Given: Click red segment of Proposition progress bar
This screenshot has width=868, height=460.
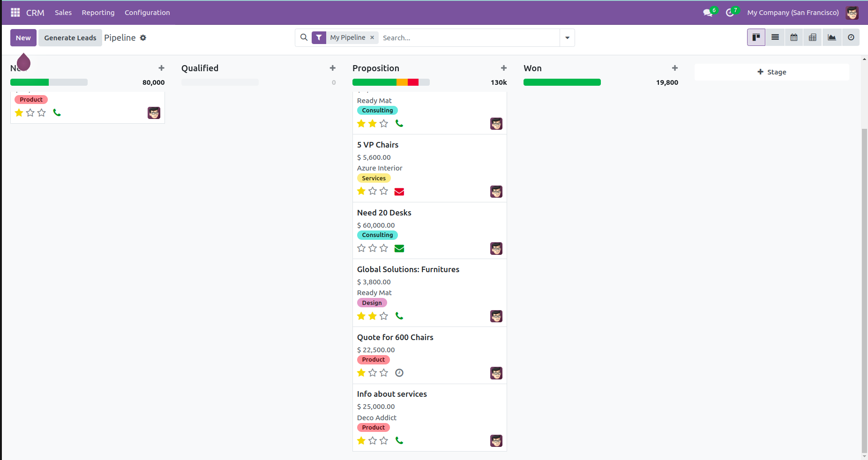Looking at the screenshot, I should (413, 82).
